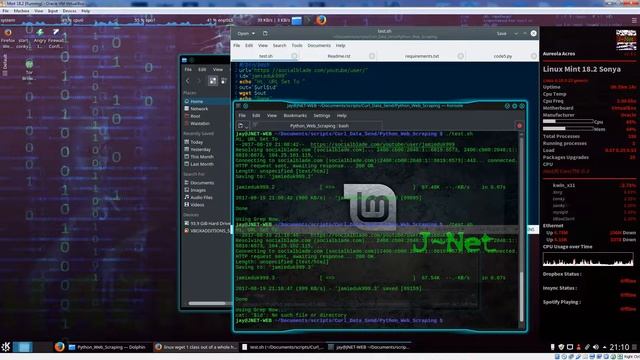Open Konsole's Edit menu
Image resolution: width=640 pixels, height=360 pixels.
[x=256, y=116]
